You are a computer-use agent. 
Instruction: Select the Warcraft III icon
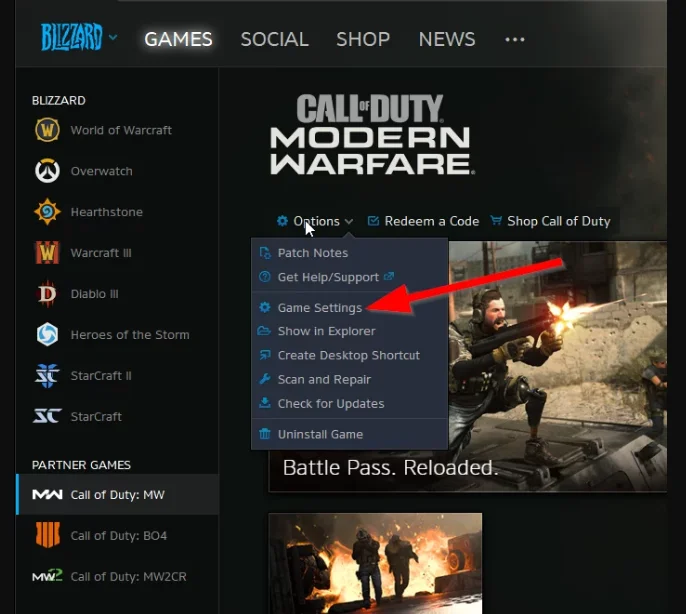click(x=47, y=253)
